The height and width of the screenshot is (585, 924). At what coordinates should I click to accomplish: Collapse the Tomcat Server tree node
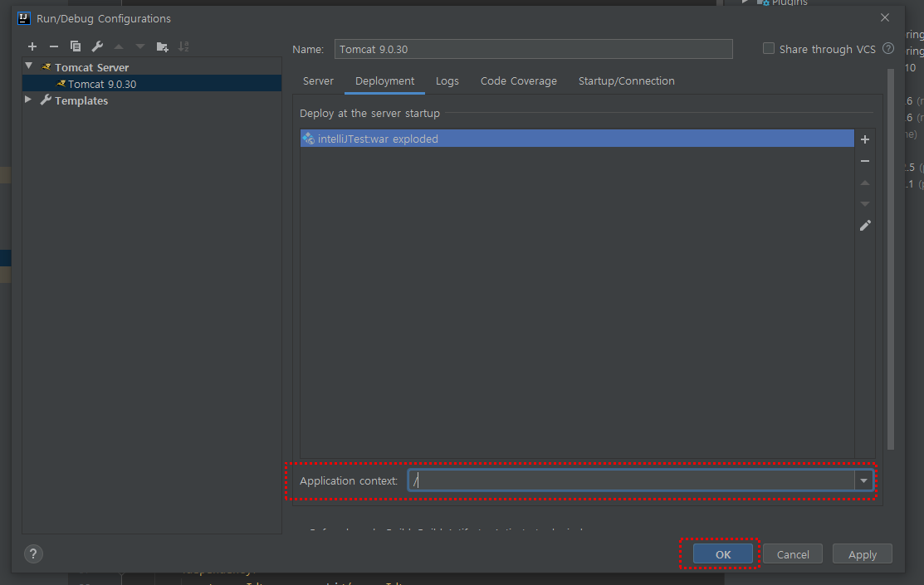[29, 66]
